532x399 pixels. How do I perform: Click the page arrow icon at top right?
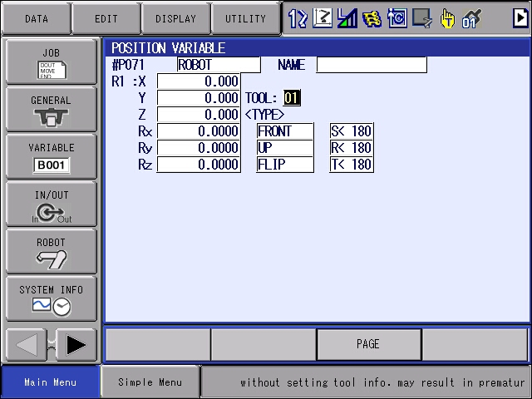520,17
